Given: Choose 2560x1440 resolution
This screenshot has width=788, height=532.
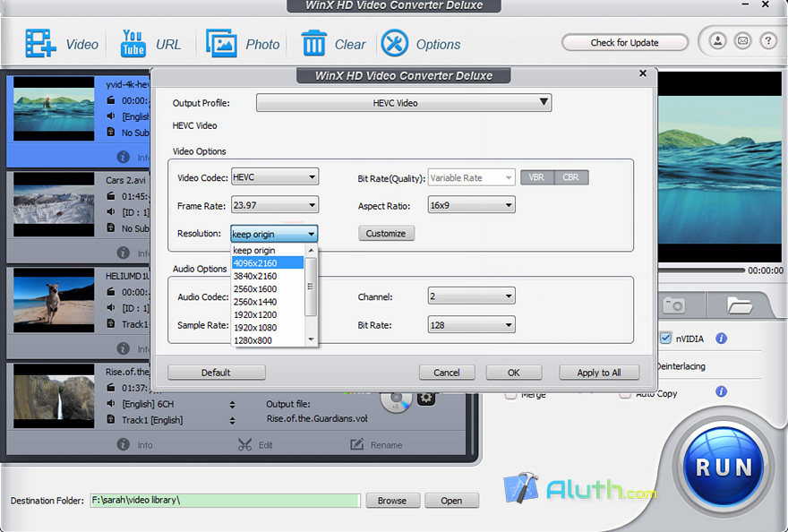Looking at the screenshot, I should pos(268,302).
